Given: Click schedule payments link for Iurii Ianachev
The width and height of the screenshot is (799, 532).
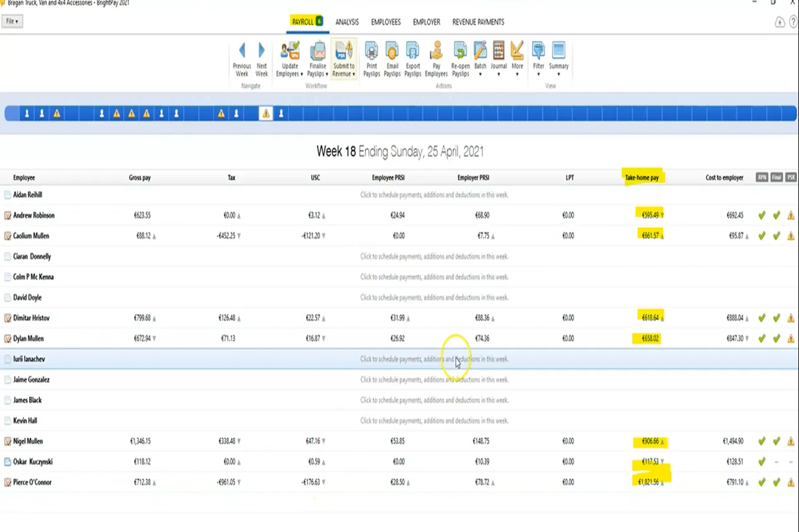Looking at the screenshot, I should click(x=435, y=359).
